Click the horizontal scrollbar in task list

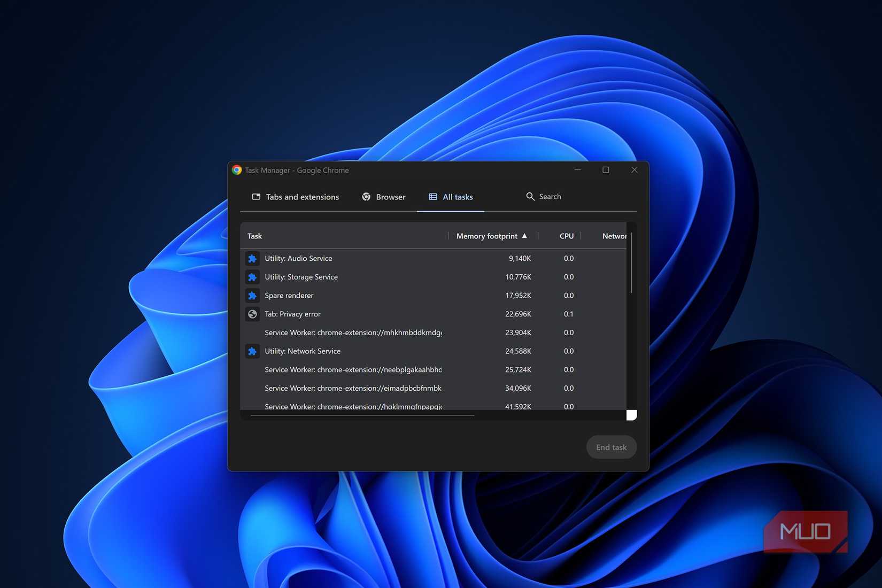(x=362, y=415)
